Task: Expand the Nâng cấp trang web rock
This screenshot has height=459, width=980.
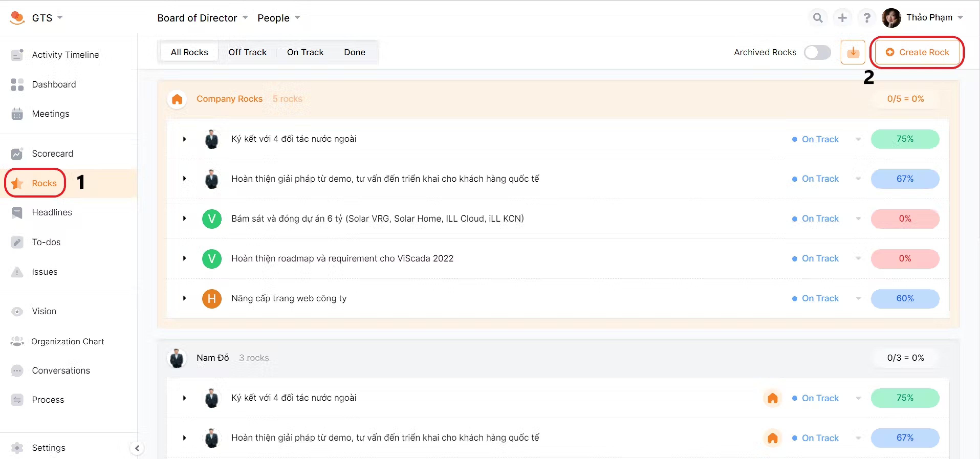Action: (184, 299)
